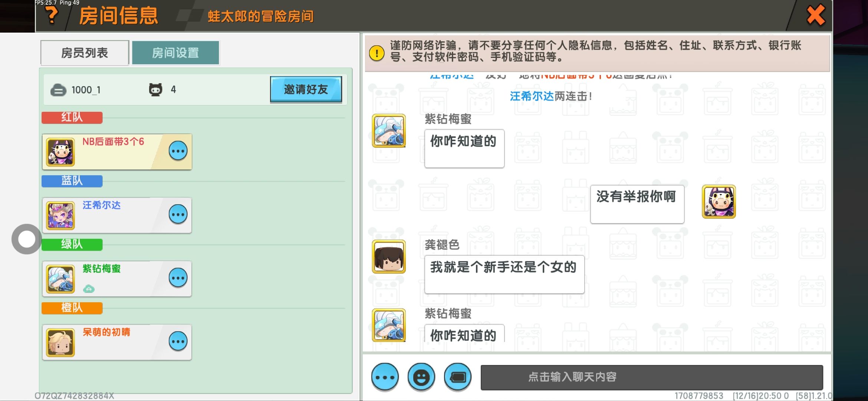The width and height of the screenshot is (868, 401).
Task: Click the chat input field
Action: [x=651, y=377]
